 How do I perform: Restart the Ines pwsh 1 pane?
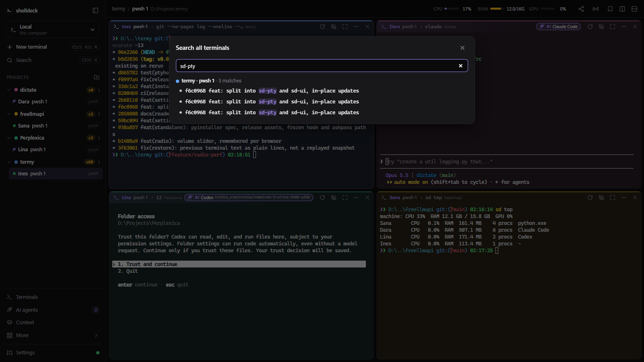tap(322, 27)
